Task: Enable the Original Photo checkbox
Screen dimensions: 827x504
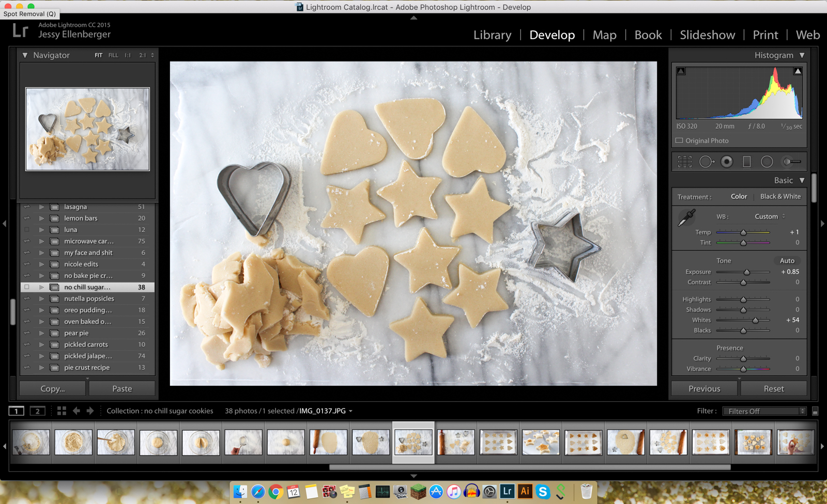Action: (679, 140)
